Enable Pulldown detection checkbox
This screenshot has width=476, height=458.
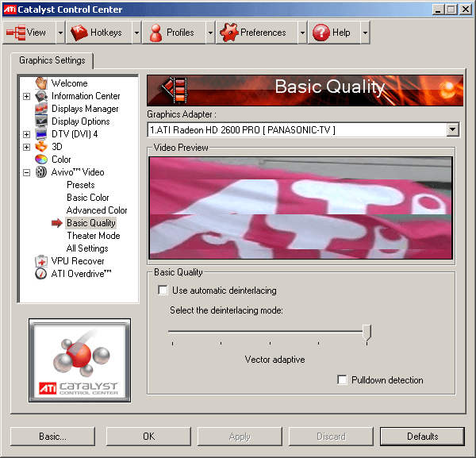tap(342, 379)
